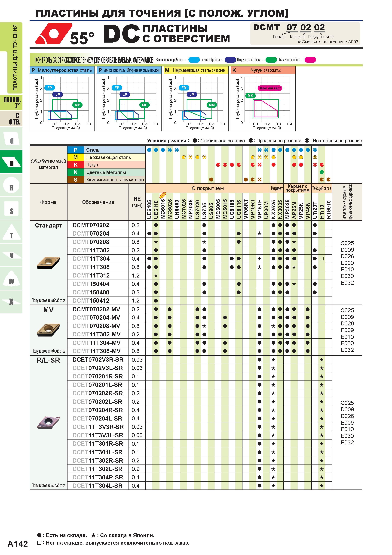Open the R round insert sidebar tab

(11, 185)
